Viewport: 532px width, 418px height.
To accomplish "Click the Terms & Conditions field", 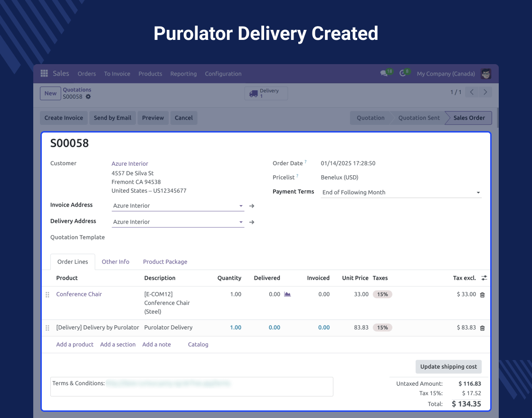I will (x=192, y=387).
